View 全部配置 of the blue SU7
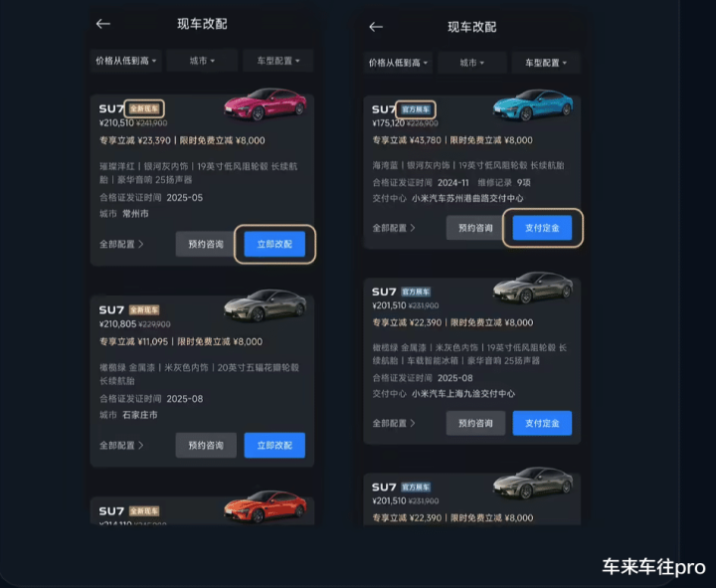 pyautogui.click(x=394, y=228)
